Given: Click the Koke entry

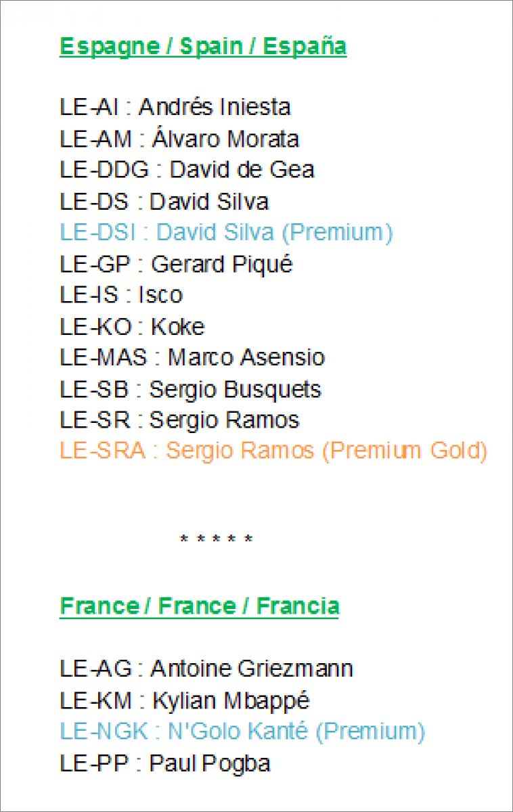Looking at the screenshot, I should coord(132,326).
